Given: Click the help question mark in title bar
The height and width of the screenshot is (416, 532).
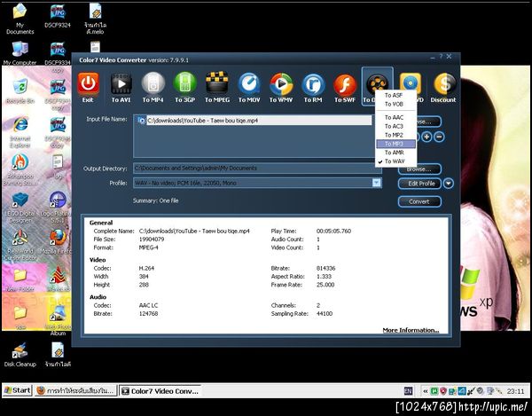Looking at the screenshot, I should [x=441, y=57].
